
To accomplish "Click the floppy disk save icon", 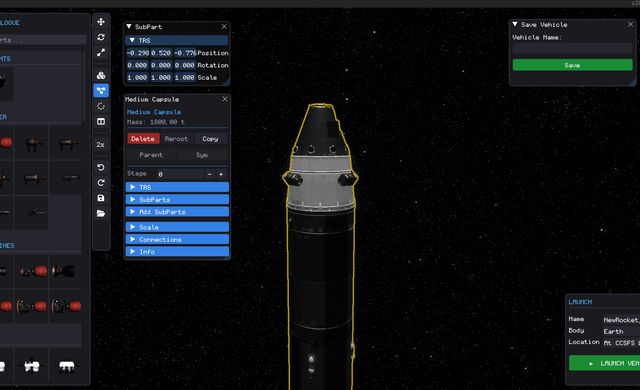I will [x=101, y=198].
